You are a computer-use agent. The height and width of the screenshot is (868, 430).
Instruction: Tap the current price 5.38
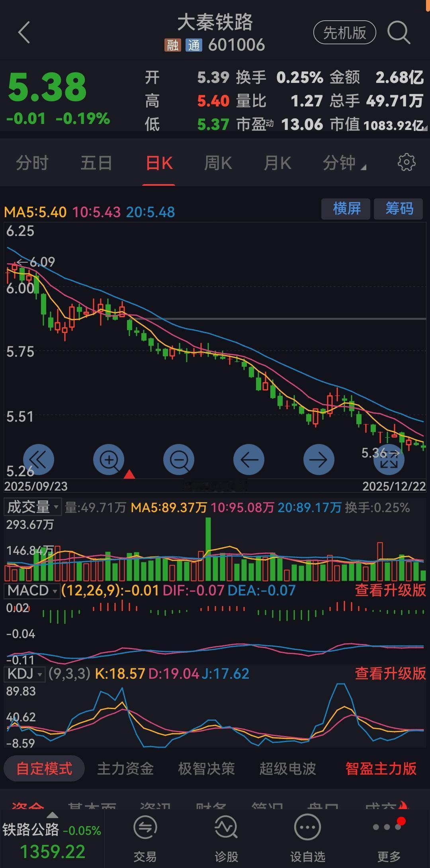coord(47,86)
